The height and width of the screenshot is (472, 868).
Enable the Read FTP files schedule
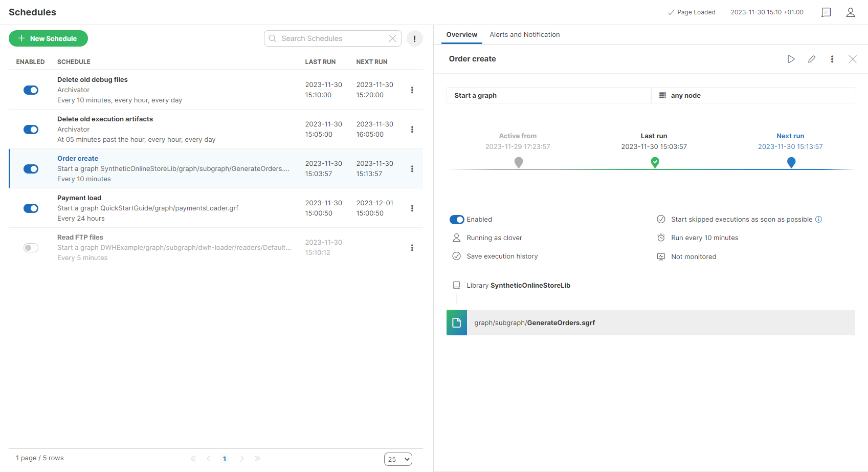point(31,248)
